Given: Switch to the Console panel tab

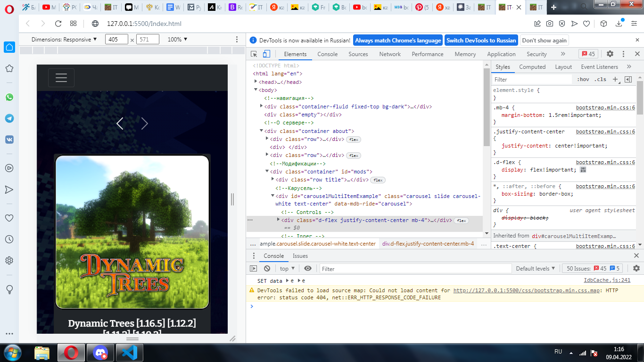Looking at the screenshot, I should (x=327, y=54).
